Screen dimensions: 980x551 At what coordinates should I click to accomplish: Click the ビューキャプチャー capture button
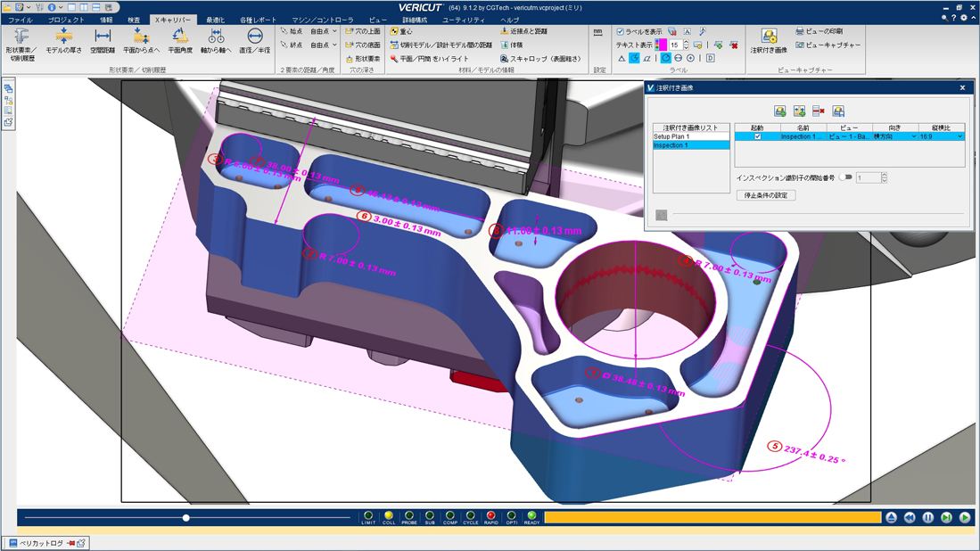pyautogui.click(x=828, y=45)
